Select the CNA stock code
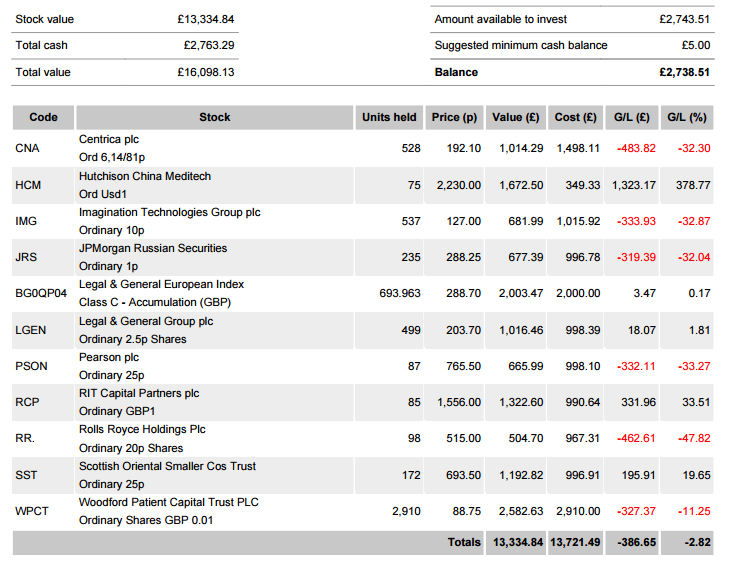This screenshot has height=569, width=730. click(x=27, y=148)
